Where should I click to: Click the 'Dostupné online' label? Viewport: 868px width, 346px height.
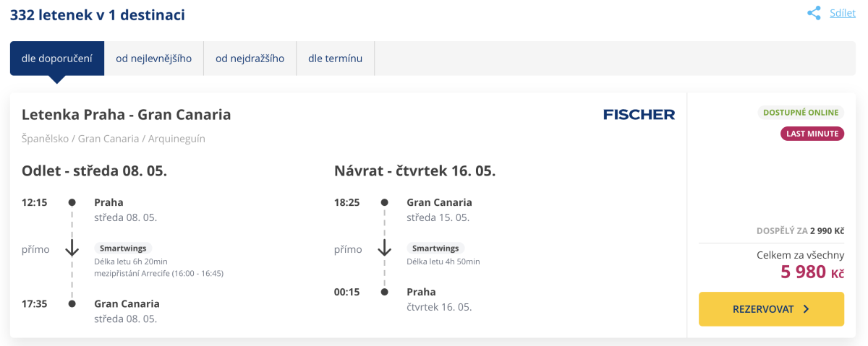[800, 113]
